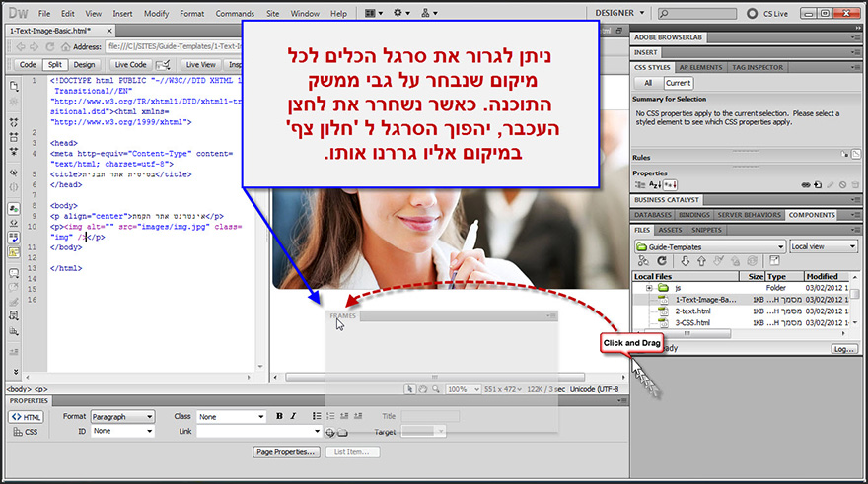Select the Current button in CSS Styles
The image size is (868, 484).
click(679, 83)
